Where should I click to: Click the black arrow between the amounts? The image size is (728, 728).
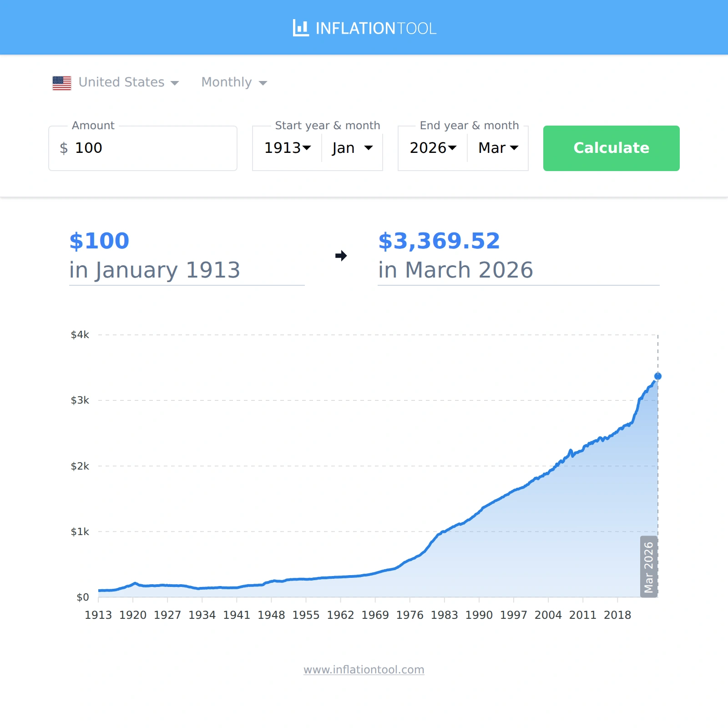pyautogui.click(x=341, y=256)
